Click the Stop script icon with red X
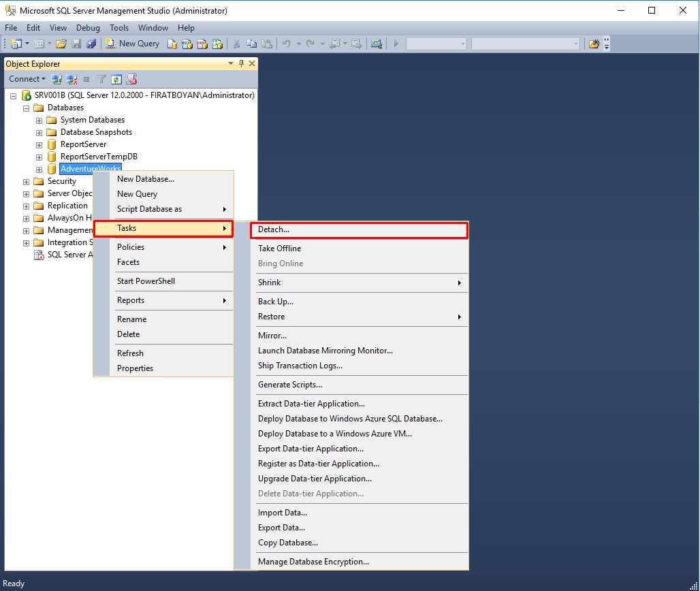Image resolution: width=700 pixels, height=591 pixels. (x=131, y=80)
